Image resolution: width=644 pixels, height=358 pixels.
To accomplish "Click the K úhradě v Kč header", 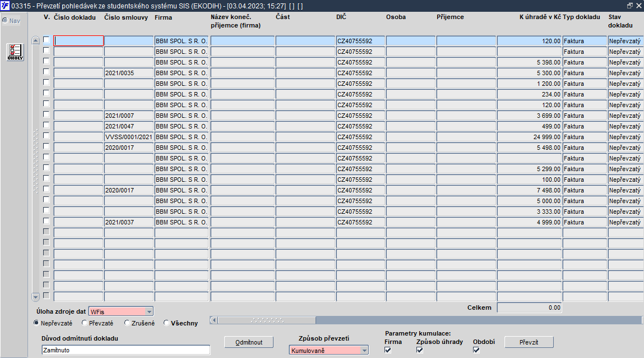I will (x=540, y=17).
